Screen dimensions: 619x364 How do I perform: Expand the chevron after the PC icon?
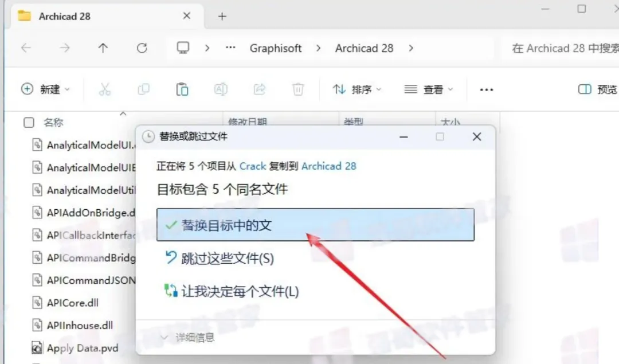[x=207, y=48]
